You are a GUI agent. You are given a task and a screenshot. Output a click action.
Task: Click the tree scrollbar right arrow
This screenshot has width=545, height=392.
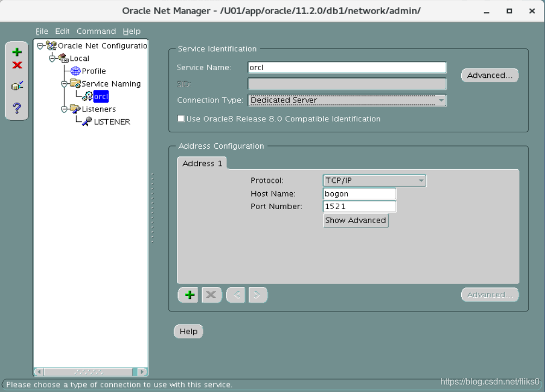pos(142,372)
